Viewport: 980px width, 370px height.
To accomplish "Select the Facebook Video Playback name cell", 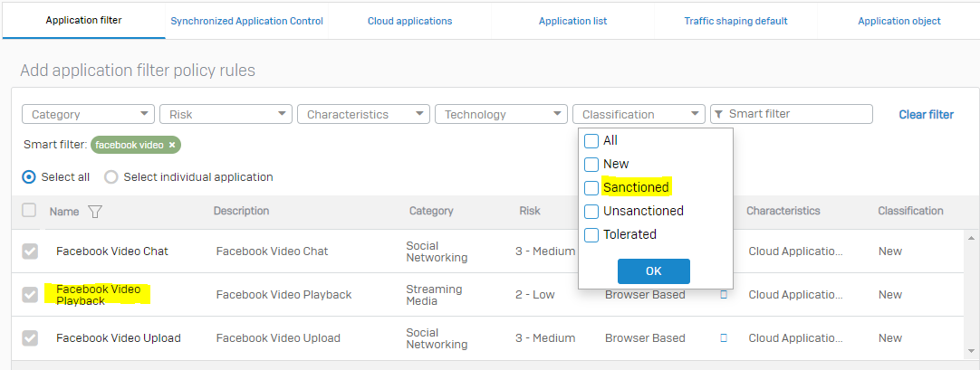I will point(98,295).
